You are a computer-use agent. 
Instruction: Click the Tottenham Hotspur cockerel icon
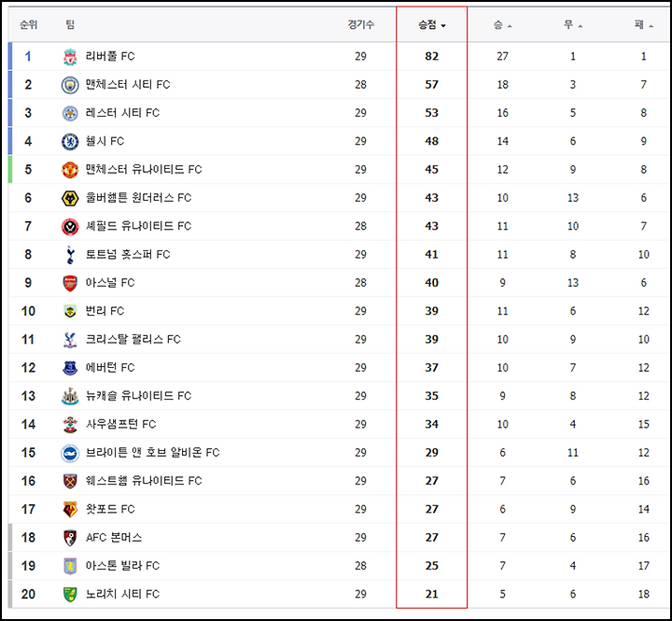point(70,255)
